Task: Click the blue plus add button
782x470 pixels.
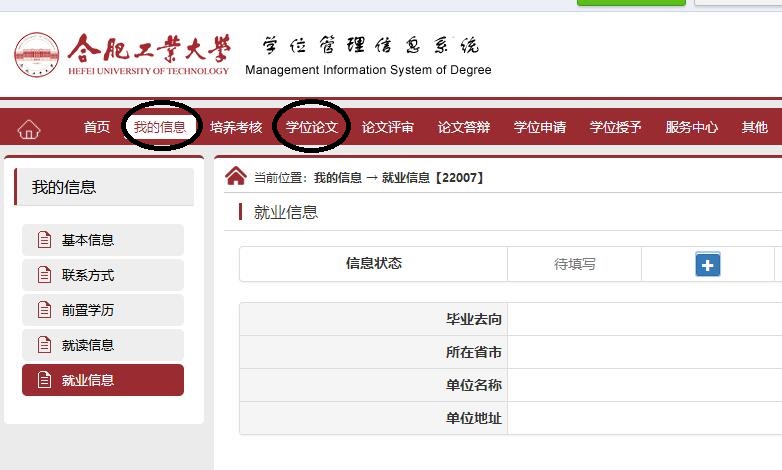Action: point(708,264)
